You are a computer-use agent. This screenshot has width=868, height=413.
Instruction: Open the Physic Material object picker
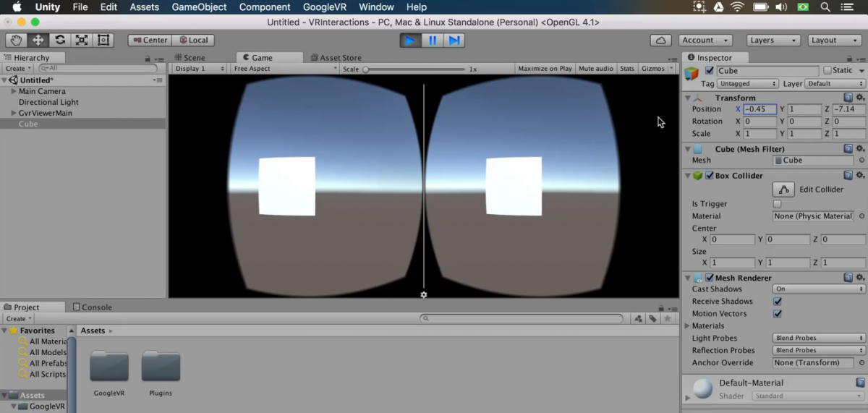[x=861, y=216]
